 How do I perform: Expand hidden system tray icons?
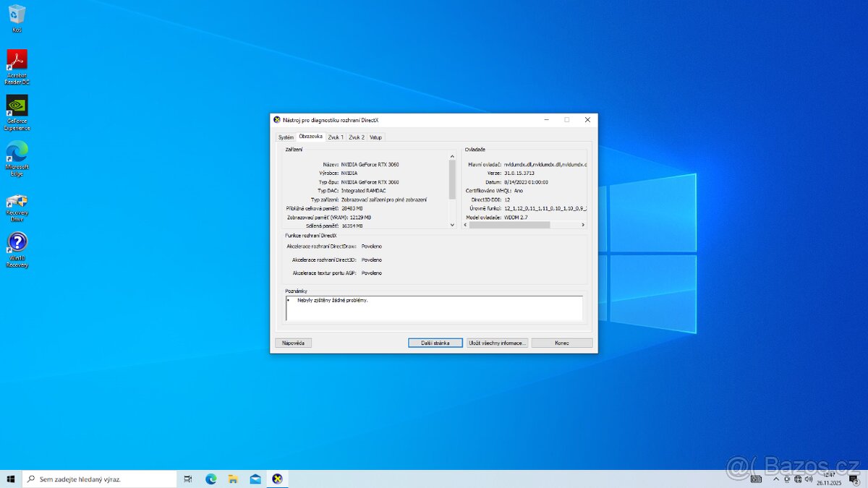[x=775, y=478]
